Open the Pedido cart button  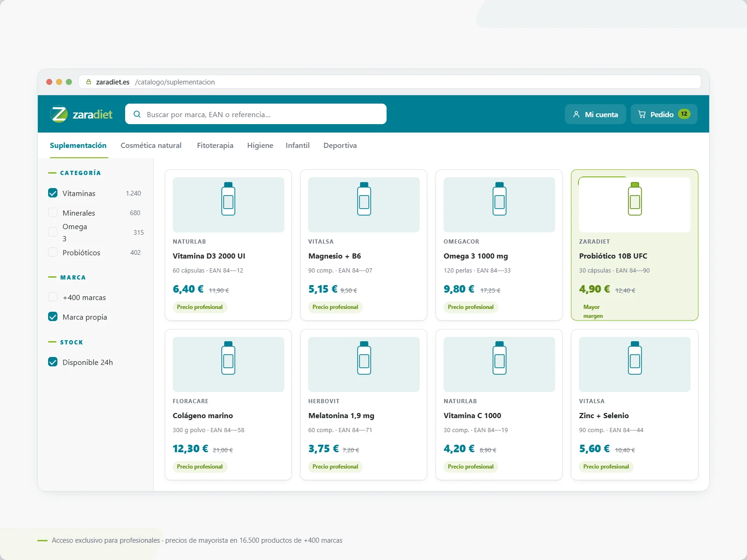coord(664,114)
